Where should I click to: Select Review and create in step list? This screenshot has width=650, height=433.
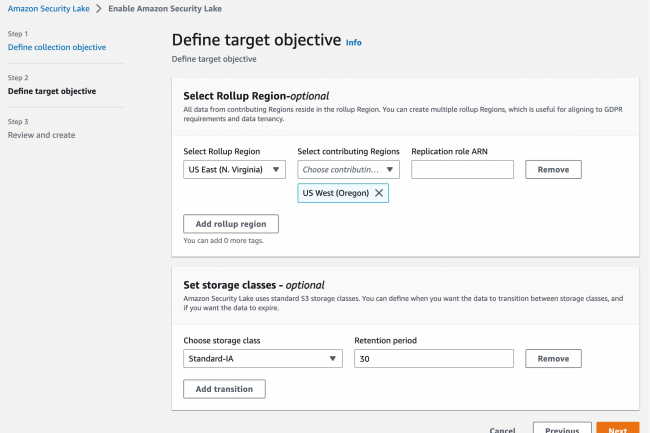tap(41, 135)
